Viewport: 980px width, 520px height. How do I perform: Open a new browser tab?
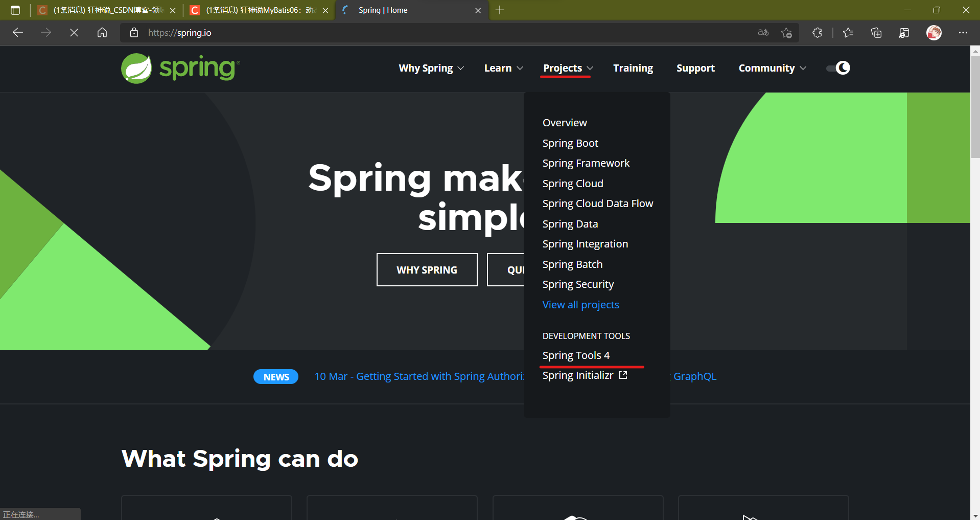point(500,10)
